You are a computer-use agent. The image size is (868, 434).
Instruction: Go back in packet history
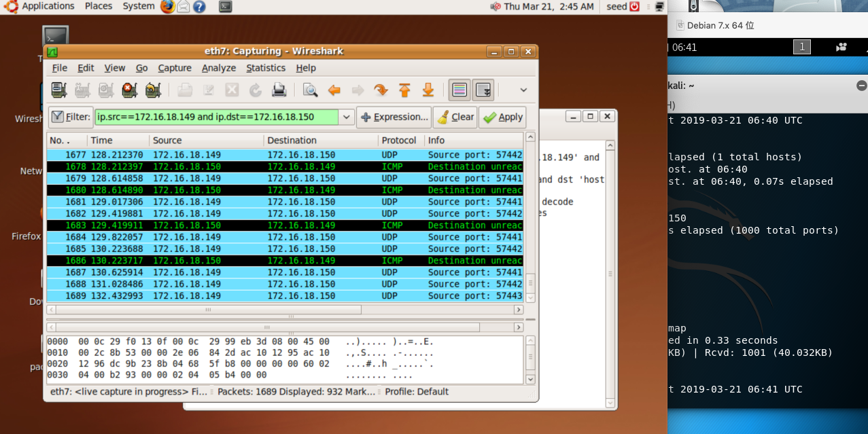point(334,90)
